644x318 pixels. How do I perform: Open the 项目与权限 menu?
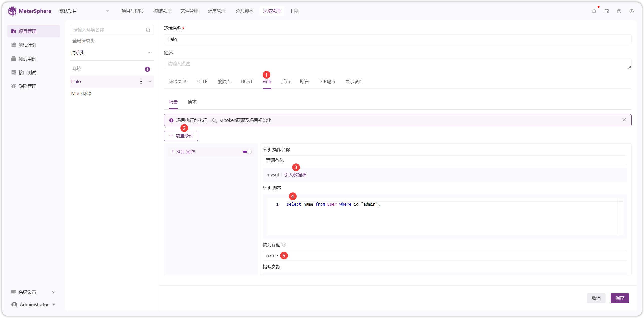[133, 11]
